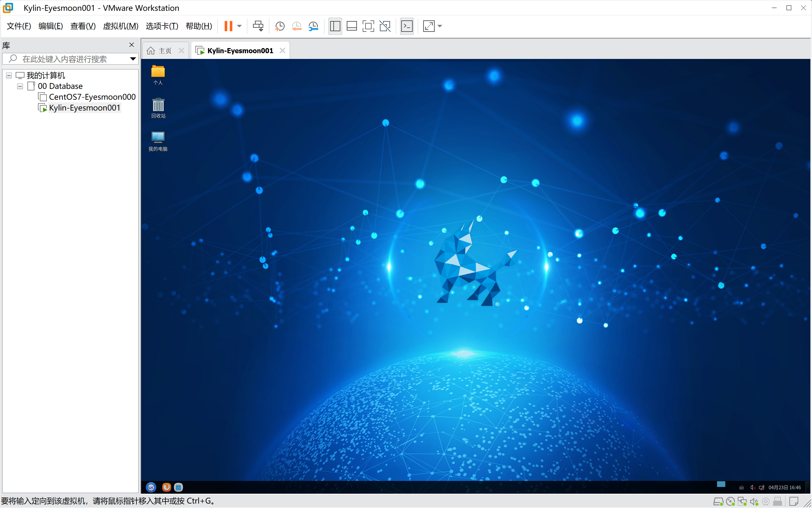This screenshot has width=812, height=508.
Task: Open the 回收站 recycle bin icon
Action: coord(158,108)
